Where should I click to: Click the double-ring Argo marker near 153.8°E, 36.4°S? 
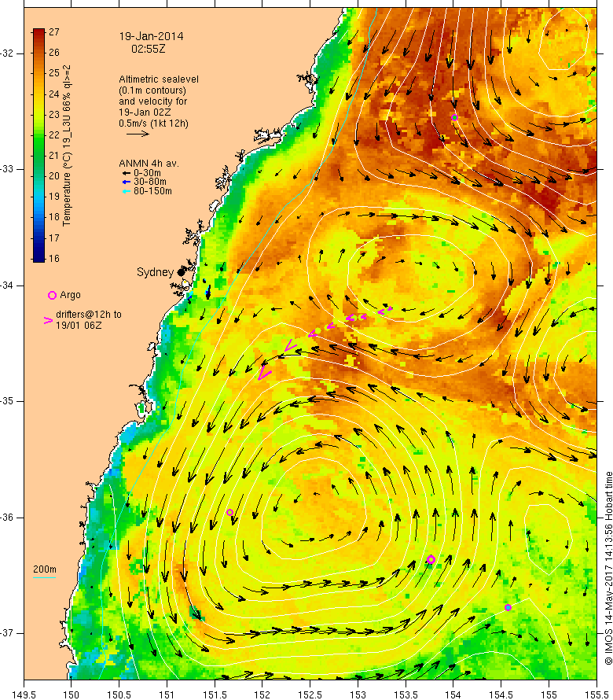(x=431, y=559)
